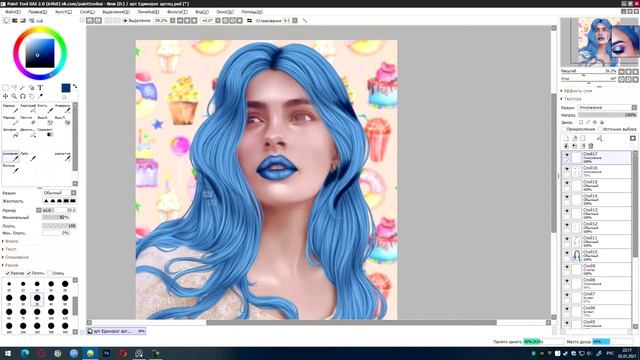Toggle the Смесь pressure checkbox

(x=50, y=273)
